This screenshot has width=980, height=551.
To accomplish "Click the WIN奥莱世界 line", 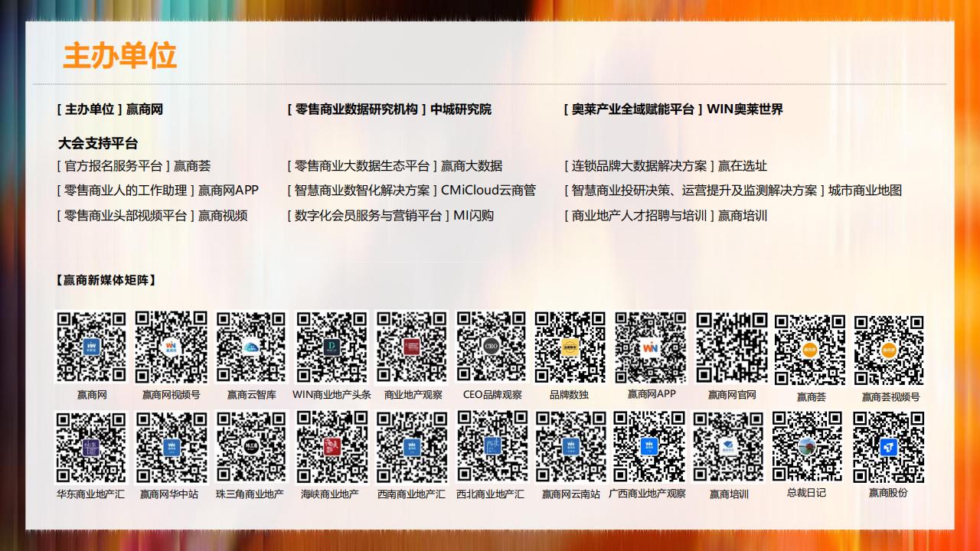I will 674,109.
